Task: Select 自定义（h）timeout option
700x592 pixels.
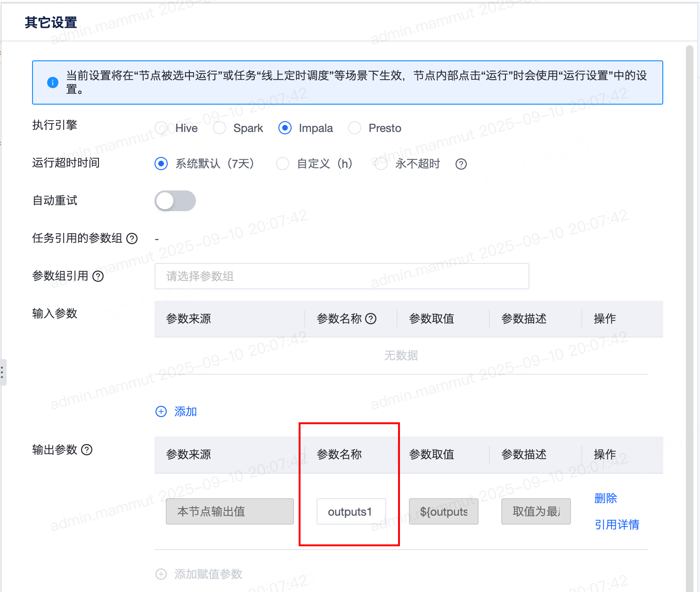Action: tap(283, 164)
